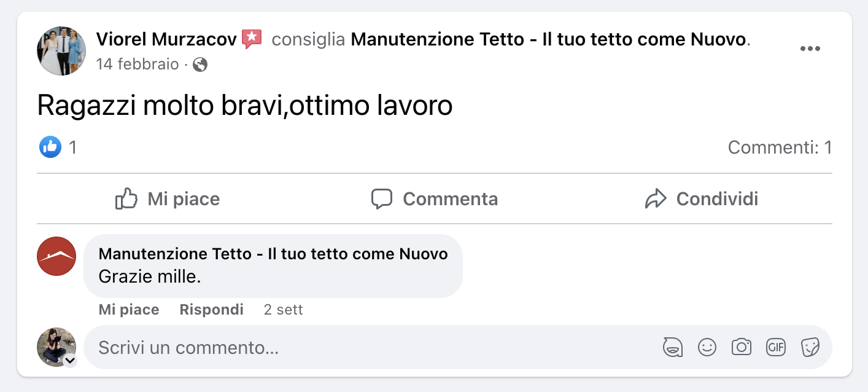Open recommended page Manutenzione Tetto link in header
868x392 pixels.
click(549, 40)
